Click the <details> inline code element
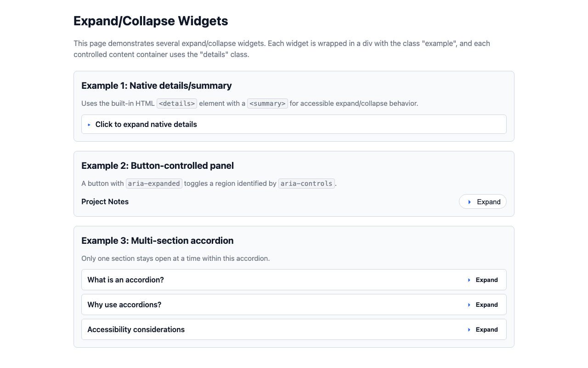This screenshot has height=368, width=588. coord(176,103)
